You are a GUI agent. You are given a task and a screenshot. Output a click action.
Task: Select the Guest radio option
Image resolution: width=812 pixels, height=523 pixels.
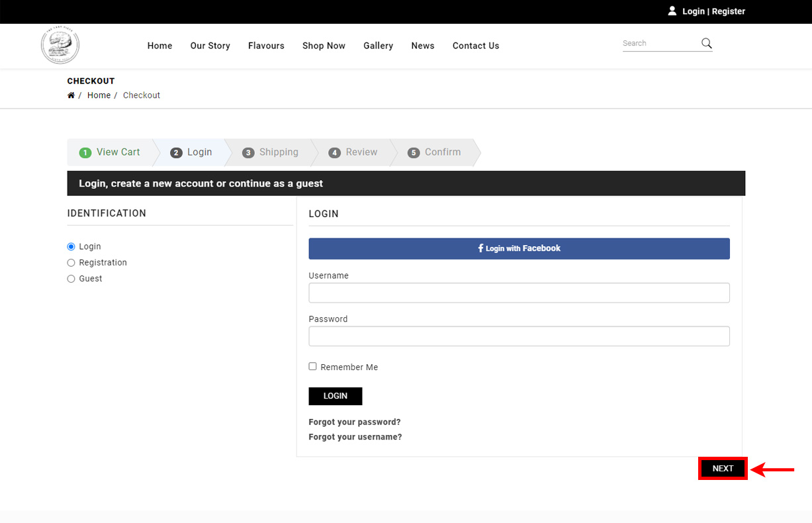(x=71, y=279)
